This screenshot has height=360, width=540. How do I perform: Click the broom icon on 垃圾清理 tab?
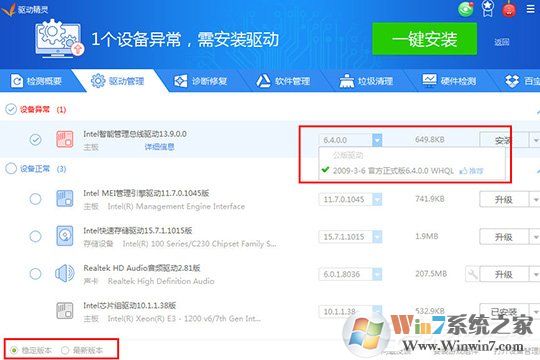tap(346, 81)
